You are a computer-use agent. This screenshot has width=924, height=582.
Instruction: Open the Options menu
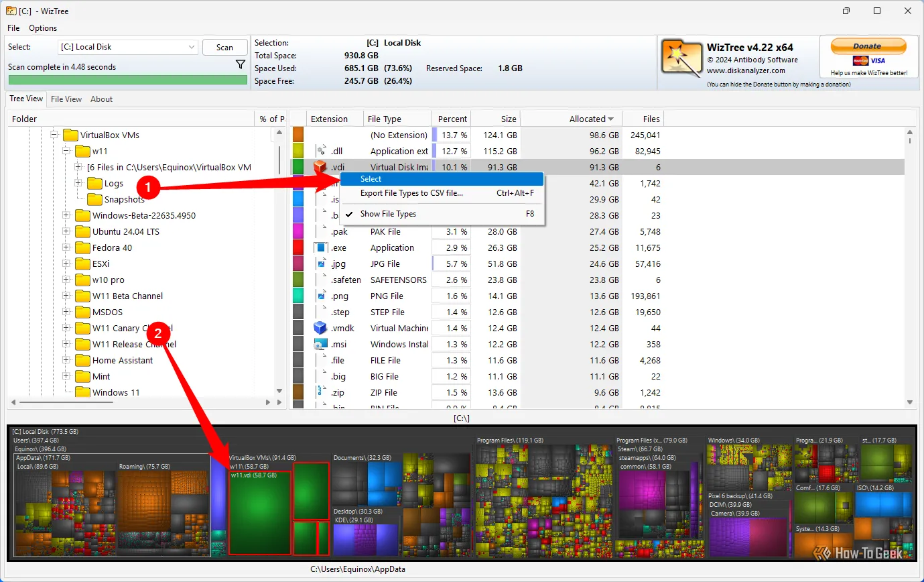(x=43, y=28)
